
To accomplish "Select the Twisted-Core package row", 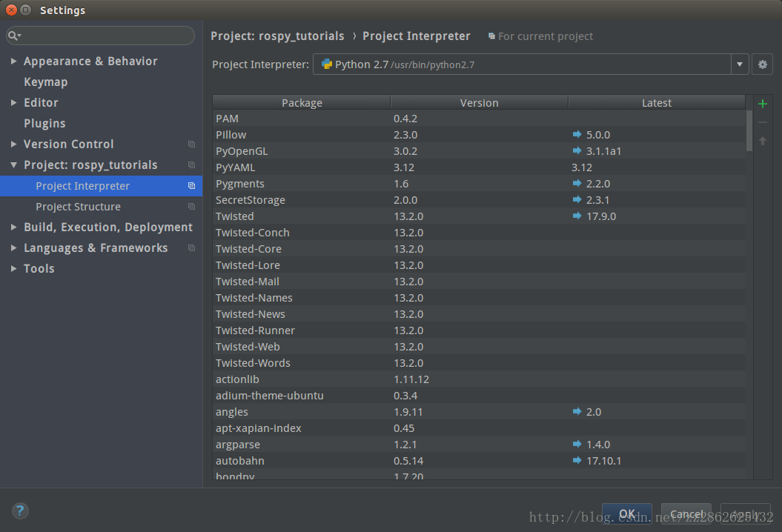I will 480,249.
